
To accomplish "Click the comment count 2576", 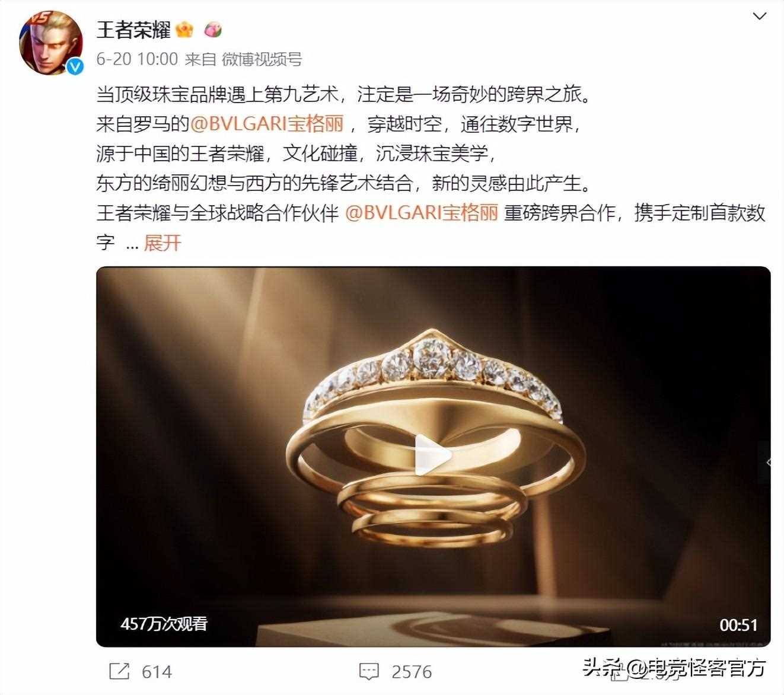I will tap(412, 672).
